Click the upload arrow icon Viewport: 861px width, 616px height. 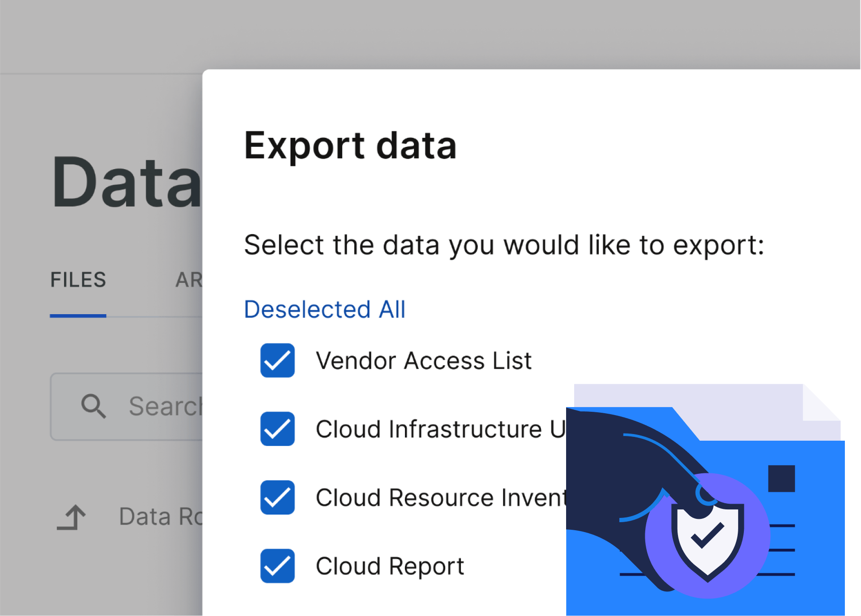click(72, 517)
